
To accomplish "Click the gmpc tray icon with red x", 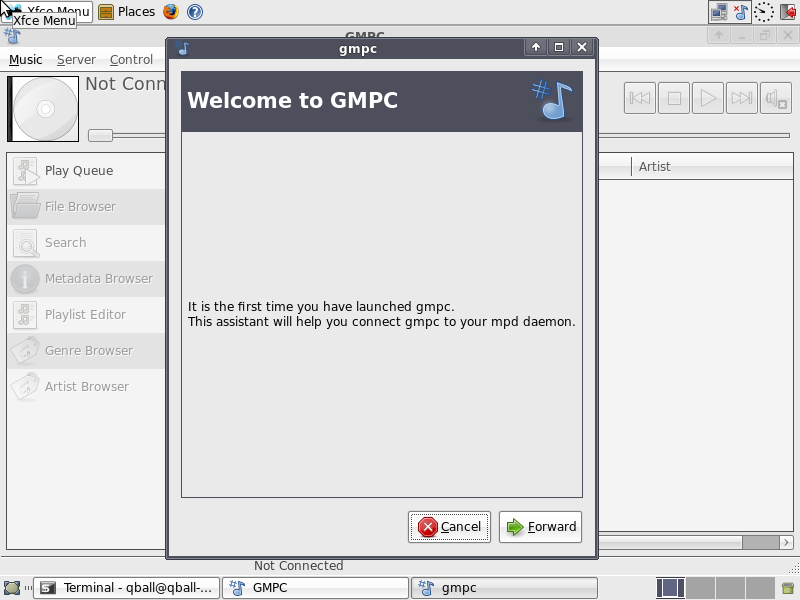I will pyautogui.click(x=741, y=12).
